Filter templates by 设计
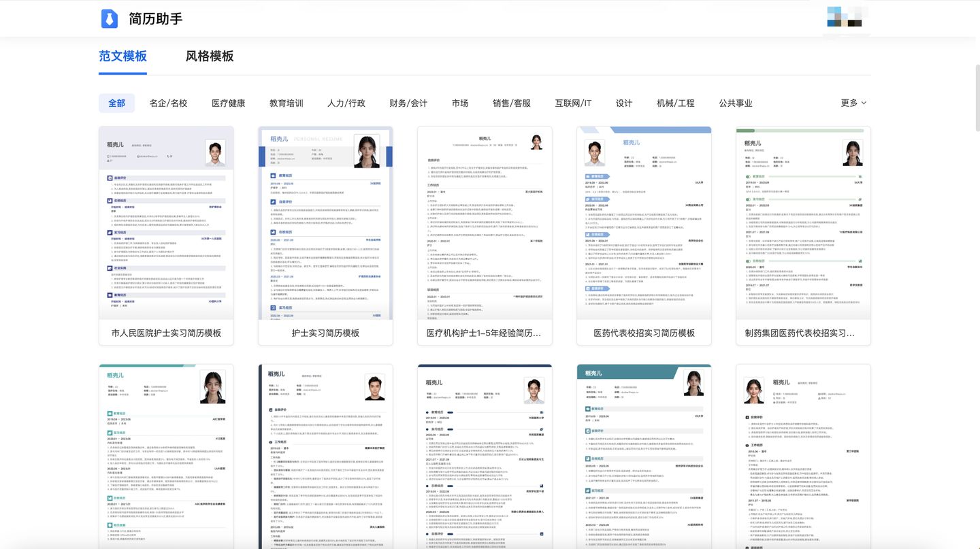 pos(624,103)
